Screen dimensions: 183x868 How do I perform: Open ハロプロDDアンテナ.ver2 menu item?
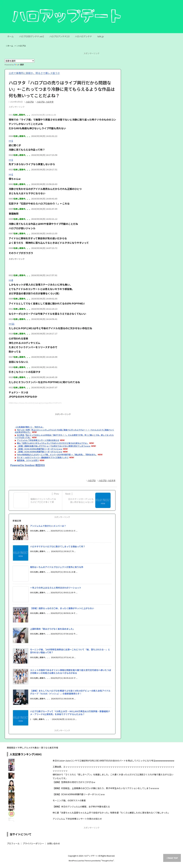click(32, 36)
